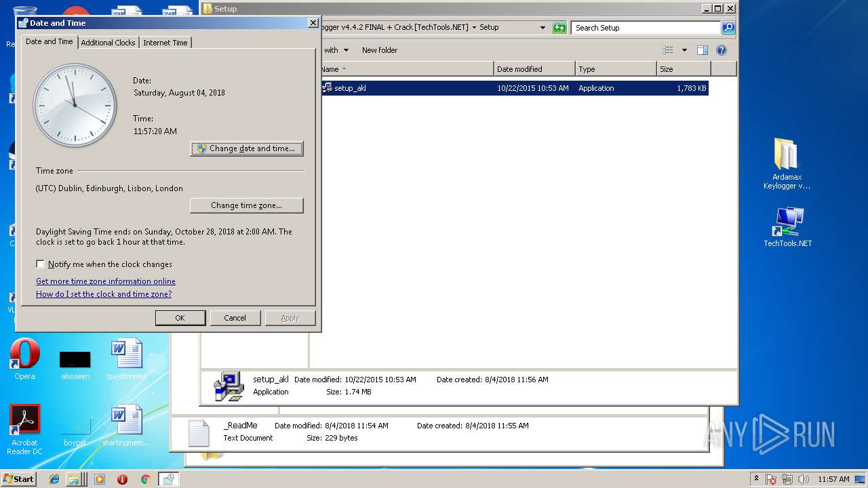
Task: Open the TechTools.NET desktop shortcut
Action: click(x=787, y=227)
